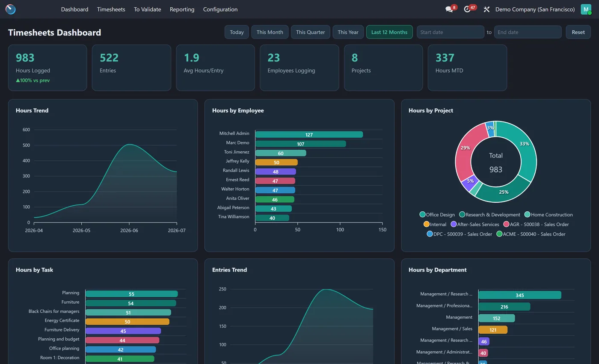Viewport: 599px width, 364px height.
Task: Toggle Home Construction legend swatch
Action: 527,215
